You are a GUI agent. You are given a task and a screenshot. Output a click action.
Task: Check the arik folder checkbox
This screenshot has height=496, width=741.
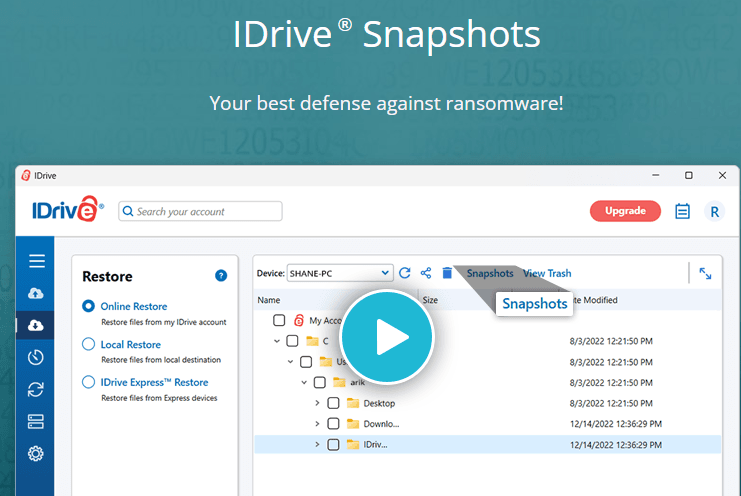319,382
